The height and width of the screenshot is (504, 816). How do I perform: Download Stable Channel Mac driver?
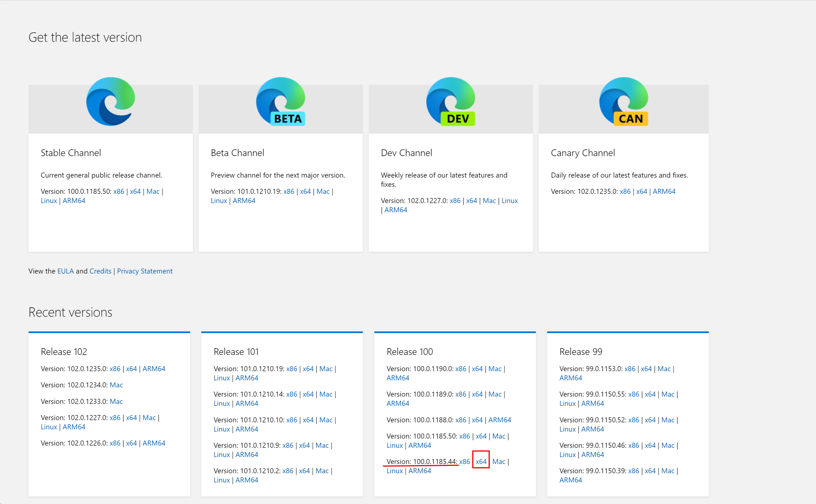153,191
